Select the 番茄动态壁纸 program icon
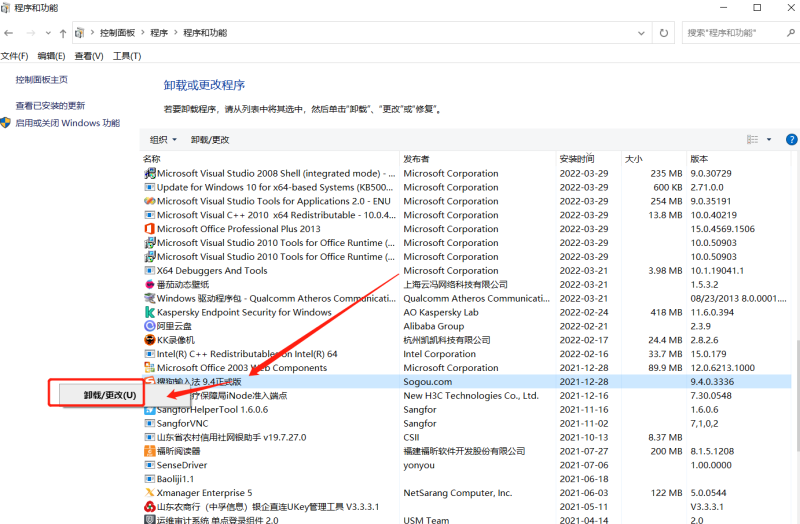This screenshot has width=800, height=524. point(149,284)
